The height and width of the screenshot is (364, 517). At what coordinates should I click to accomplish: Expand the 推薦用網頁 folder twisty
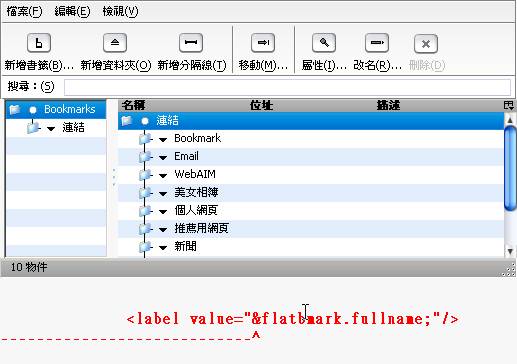click(163, 230)
